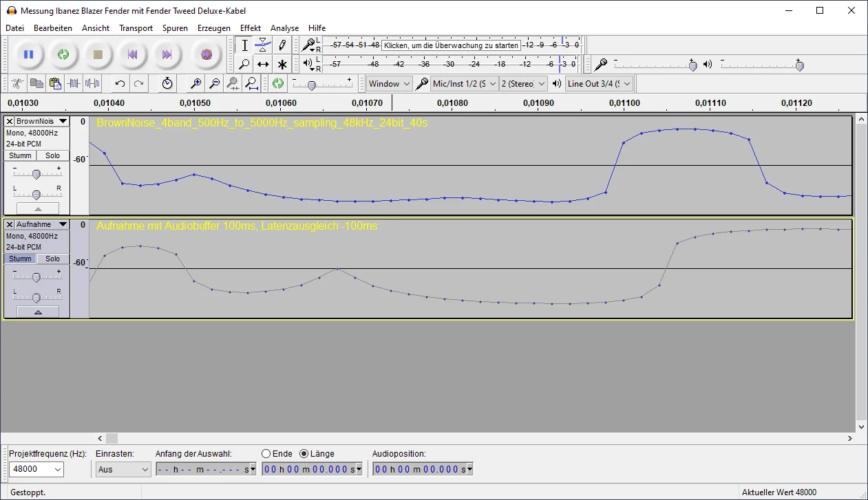Choose the Time Shift tool
Image resolution: width=868 pixels, height=500 pixels.
[x=263, y=65]
